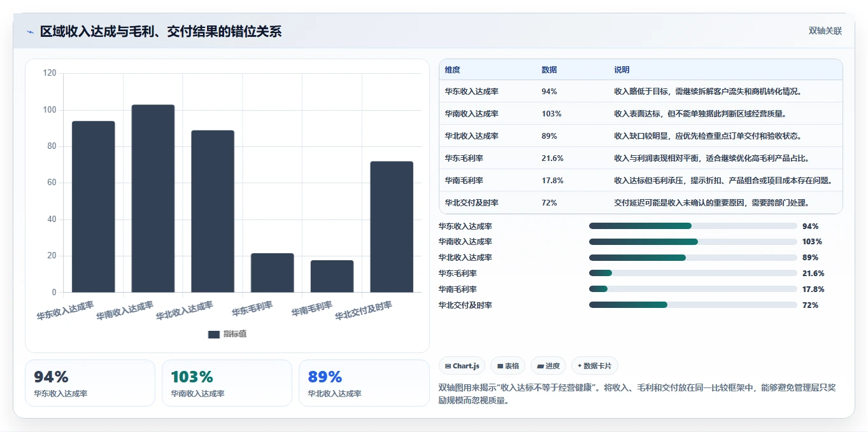Click the 华东收入达成率 bar in the chart
The width and height of the screenshot is (868, 432).
pos(94,207)
